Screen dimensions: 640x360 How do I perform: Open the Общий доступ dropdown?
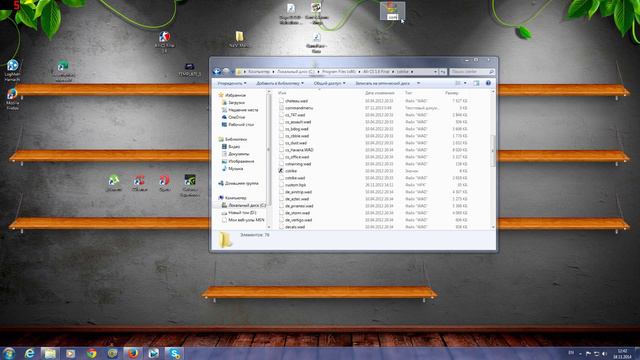[x=329, y=83]
